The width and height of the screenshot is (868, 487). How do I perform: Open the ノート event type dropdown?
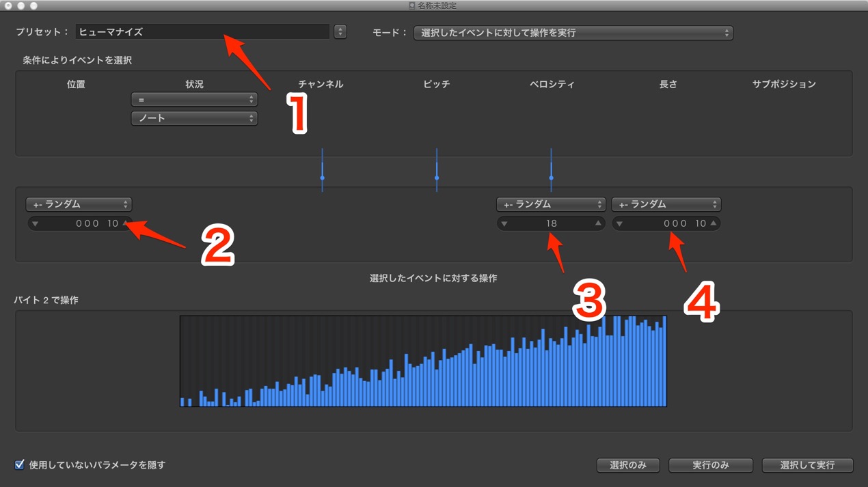(x=194, y=118)
